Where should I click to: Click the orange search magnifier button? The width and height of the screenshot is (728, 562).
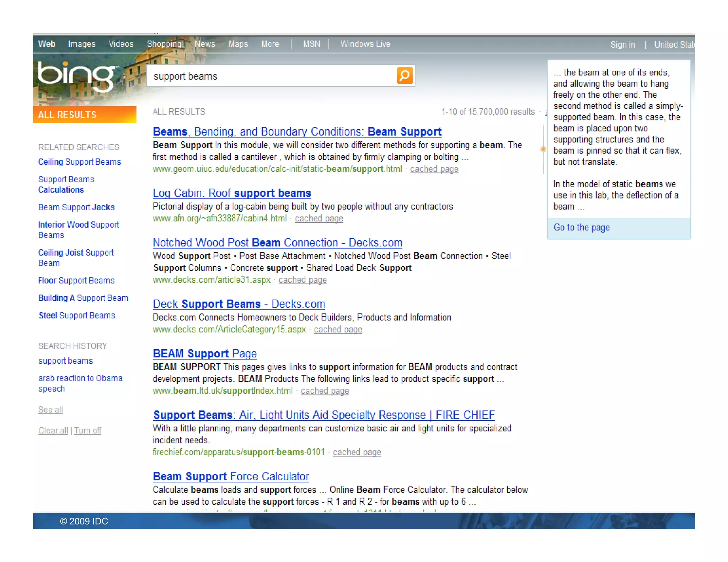point(405,76)
